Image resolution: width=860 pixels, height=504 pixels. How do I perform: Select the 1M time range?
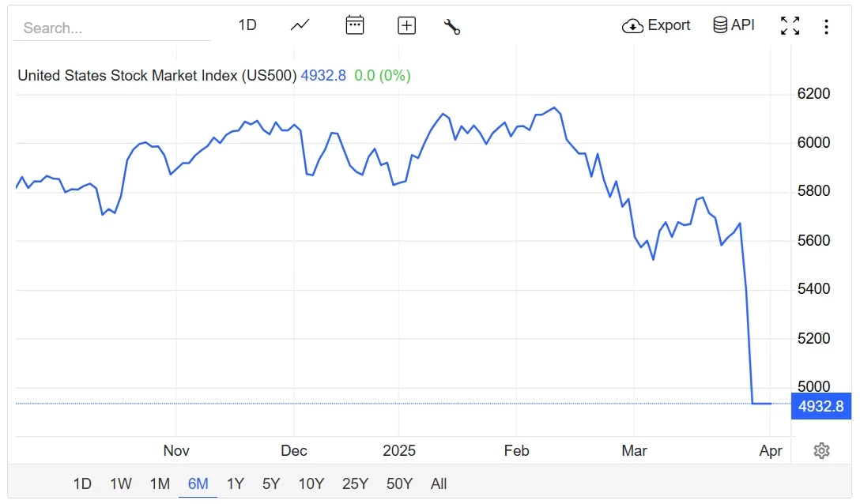(160, 483)
